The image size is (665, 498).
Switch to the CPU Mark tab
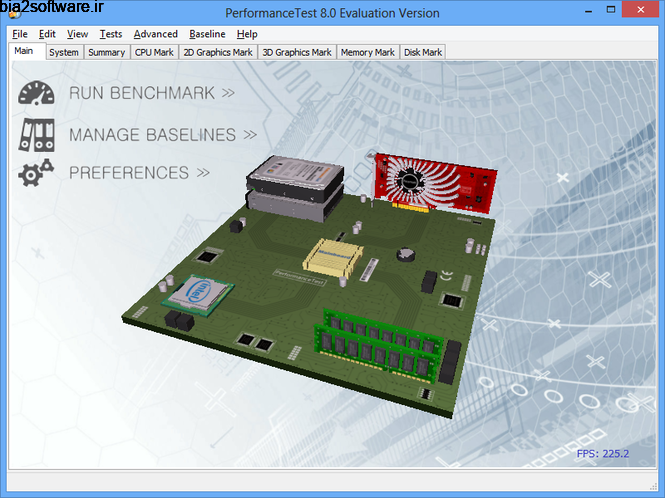154,52
